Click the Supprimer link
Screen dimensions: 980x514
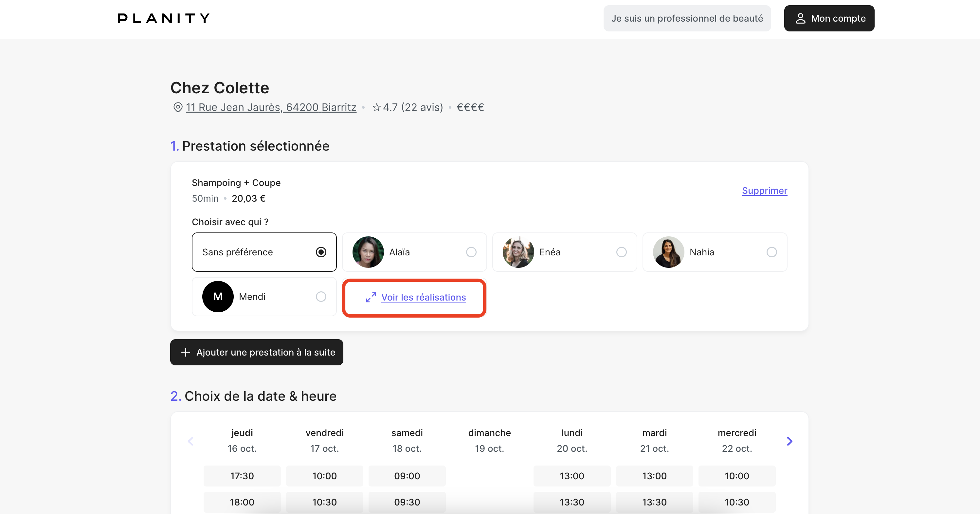(764, 191)
